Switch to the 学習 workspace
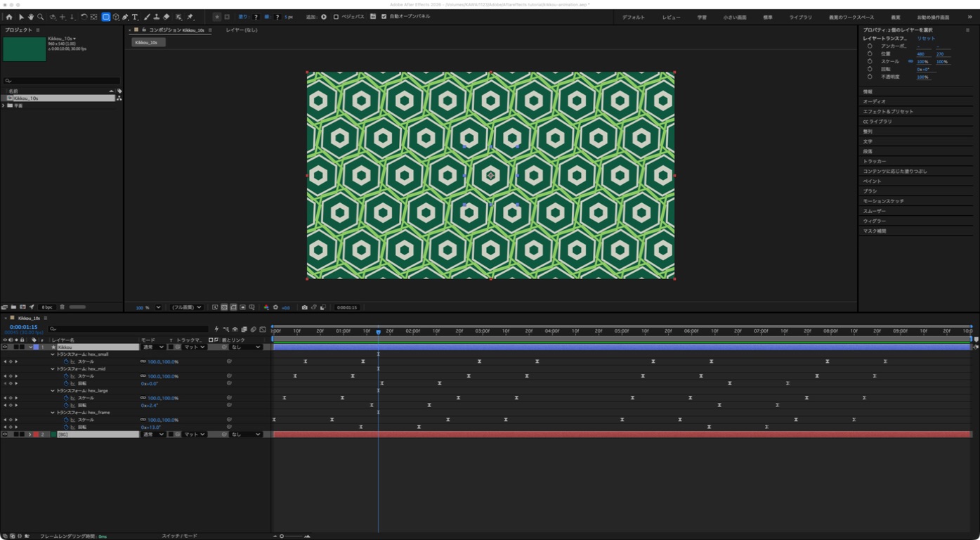 point(702,17)
